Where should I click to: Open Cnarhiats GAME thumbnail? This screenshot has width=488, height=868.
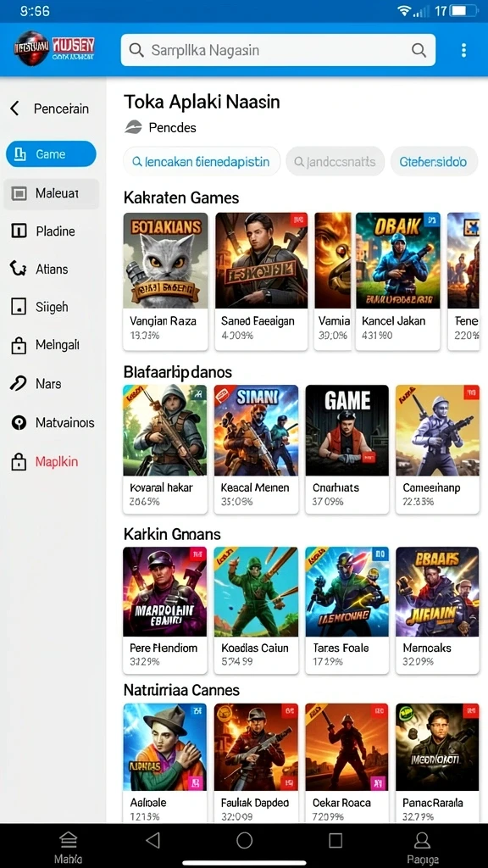coord(347,430)
